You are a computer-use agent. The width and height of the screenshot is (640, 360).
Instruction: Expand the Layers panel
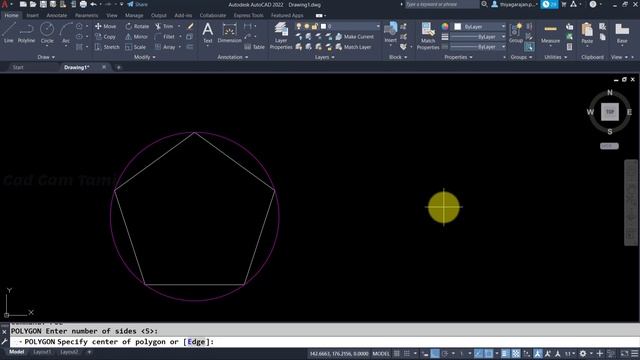[x=324, y=57]
